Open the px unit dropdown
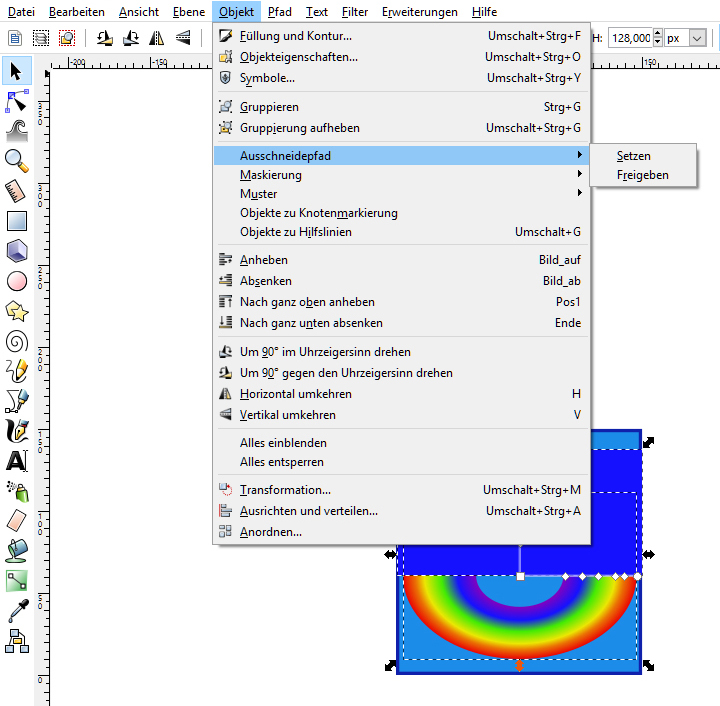Screen dimensions: 720x706 tap(686, 37)
